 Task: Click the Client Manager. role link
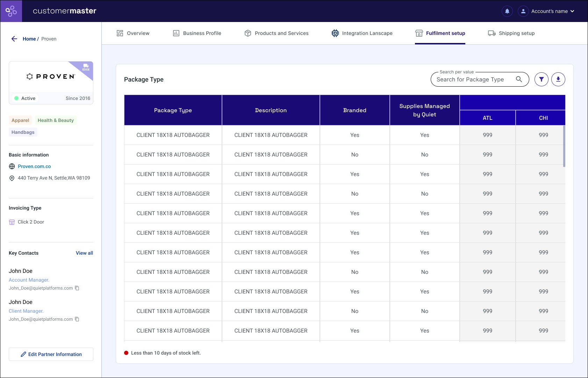(26, 311)
